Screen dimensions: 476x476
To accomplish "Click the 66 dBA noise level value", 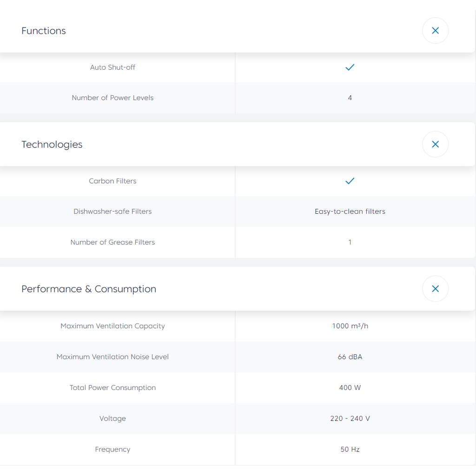I will tap(350, 357).
